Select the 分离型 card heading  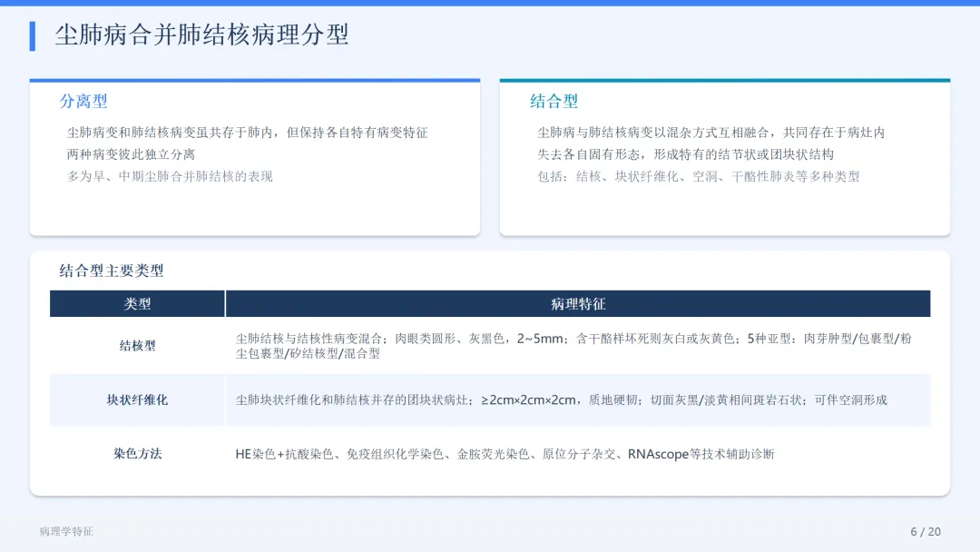[x=83, y=102]
